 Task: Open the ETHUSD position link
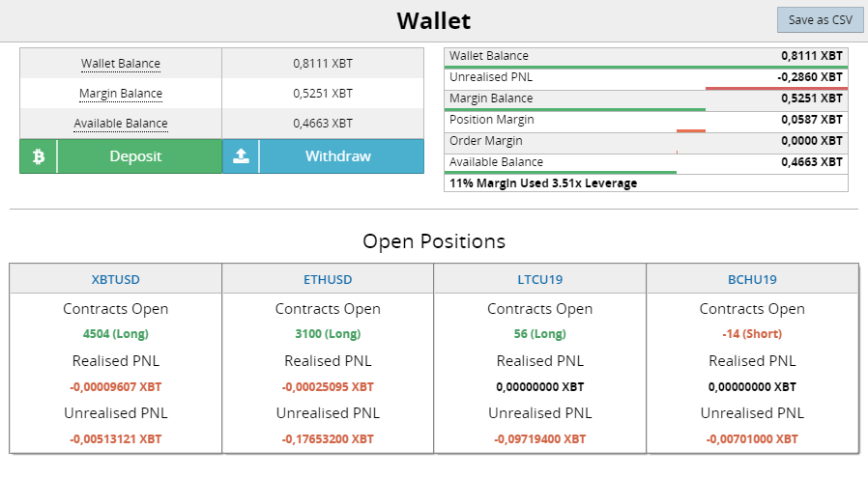click(328, 279)
